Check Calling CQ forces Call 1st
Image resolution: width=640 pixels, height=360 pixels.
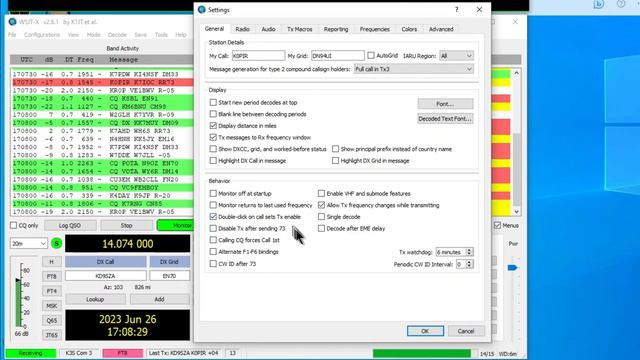(213, 240)
